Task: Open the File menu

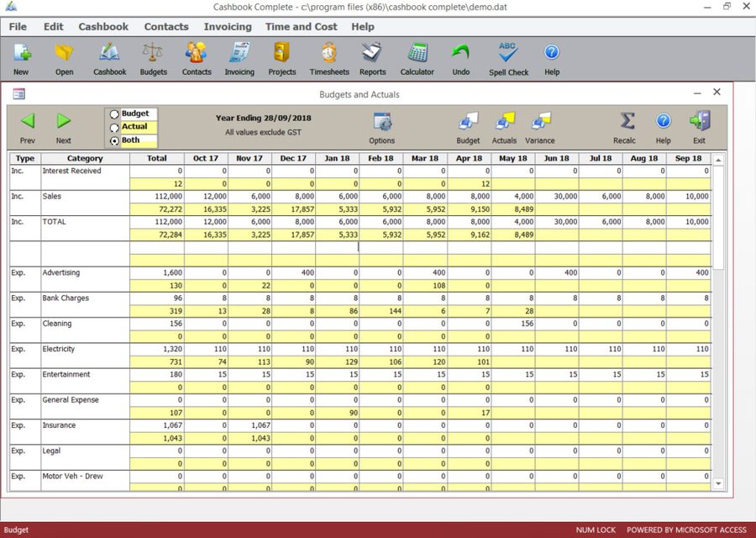Action: (x=18, y=27)
